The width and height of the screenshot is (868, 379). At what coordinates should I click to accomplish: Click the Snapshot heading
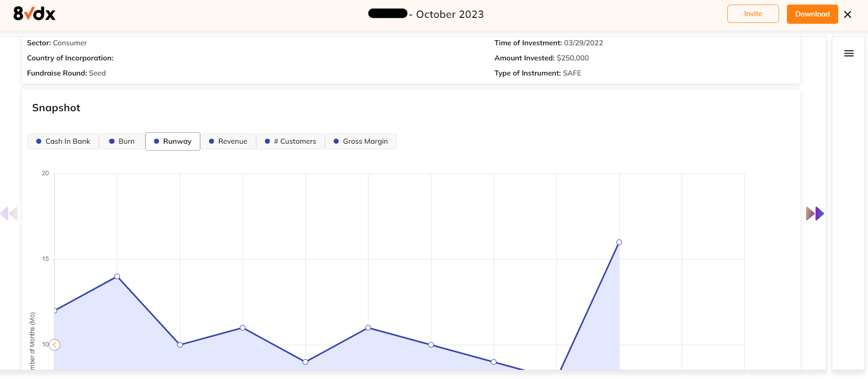pos(56,108)
